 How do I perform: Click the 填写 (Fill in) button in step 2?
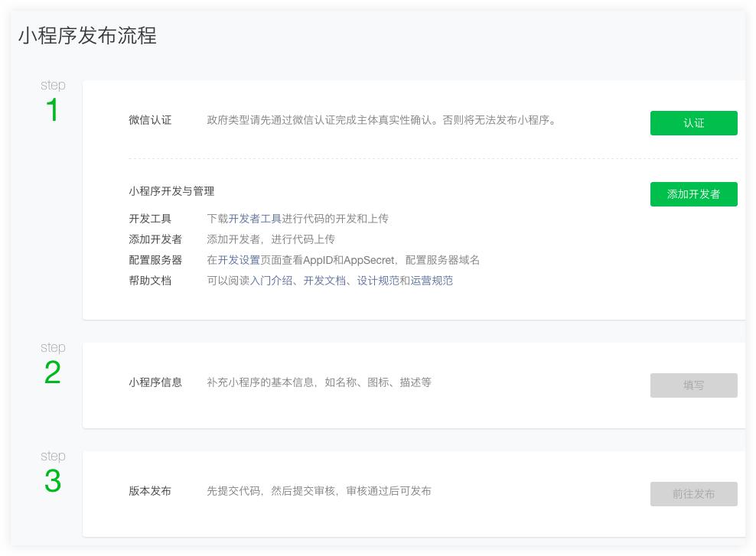(693, 385)
